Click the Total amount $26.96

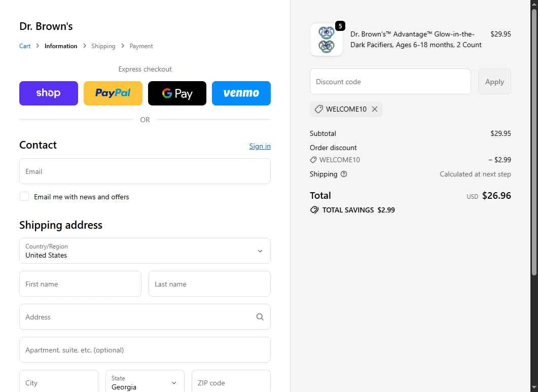(x=496, y=196)
